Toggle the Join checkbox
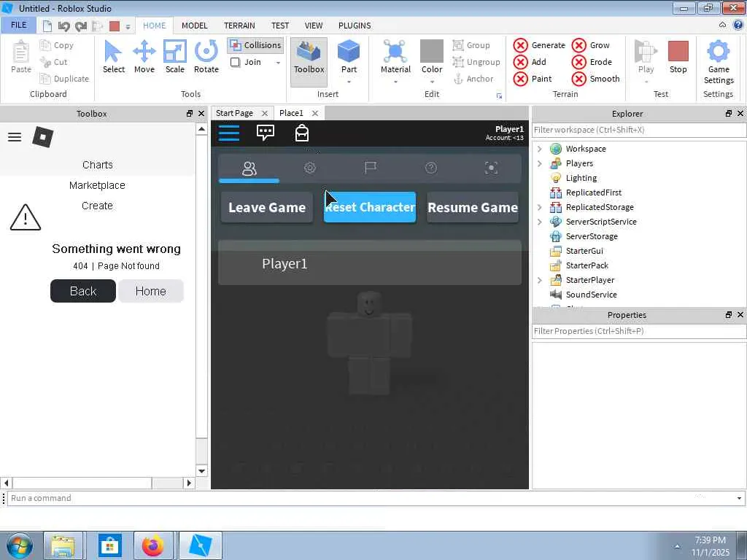The height and width of the screenshot is (560, 747). [x=235, y=63]
